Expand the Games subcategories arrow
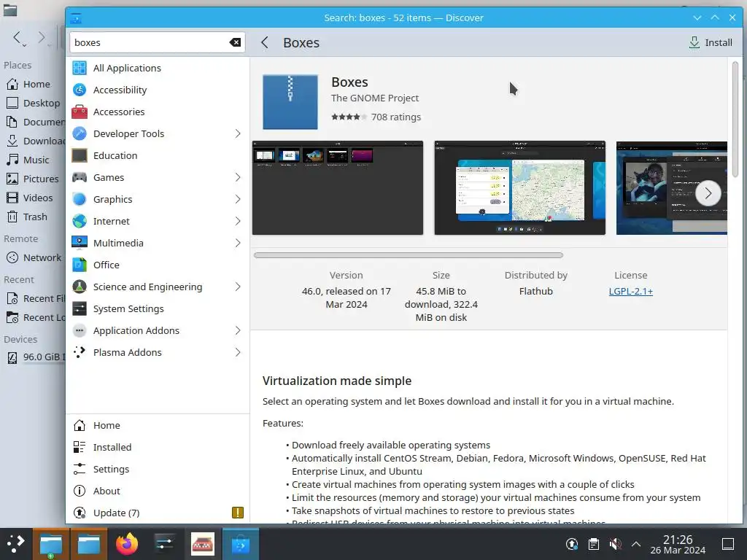The image size is (747, 560). [x=237, y=178]
